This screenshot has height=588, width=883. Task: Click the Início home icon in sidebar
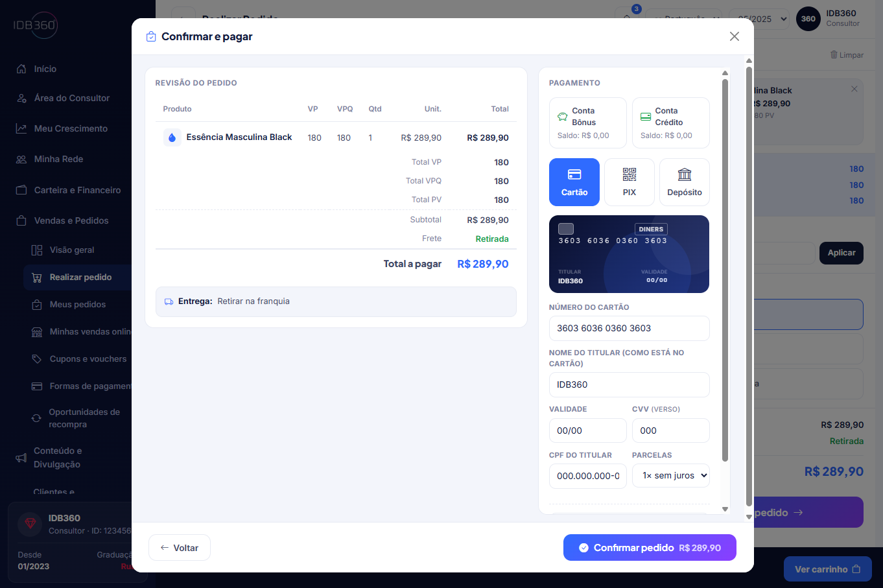(21, 69)
